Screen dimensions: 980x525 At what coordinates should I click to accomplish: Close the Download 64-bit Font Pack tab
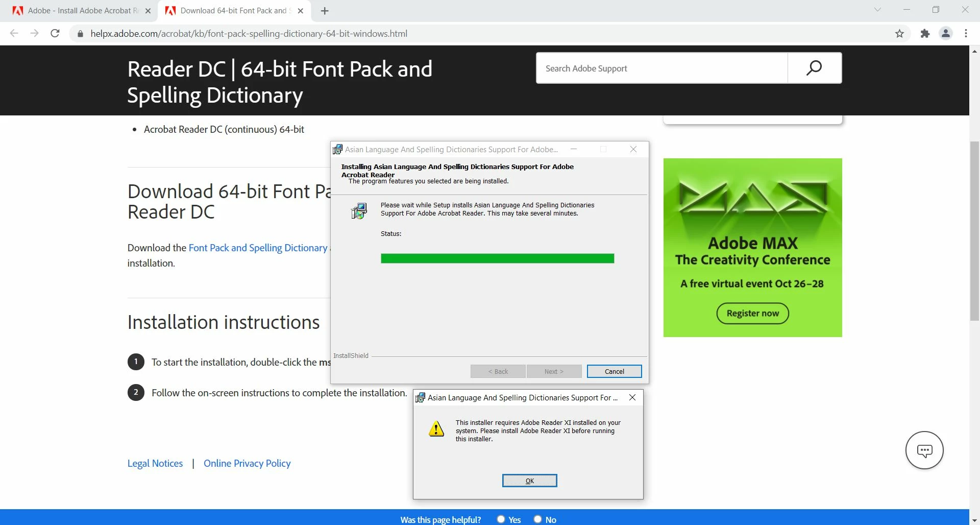click(301, 11)
